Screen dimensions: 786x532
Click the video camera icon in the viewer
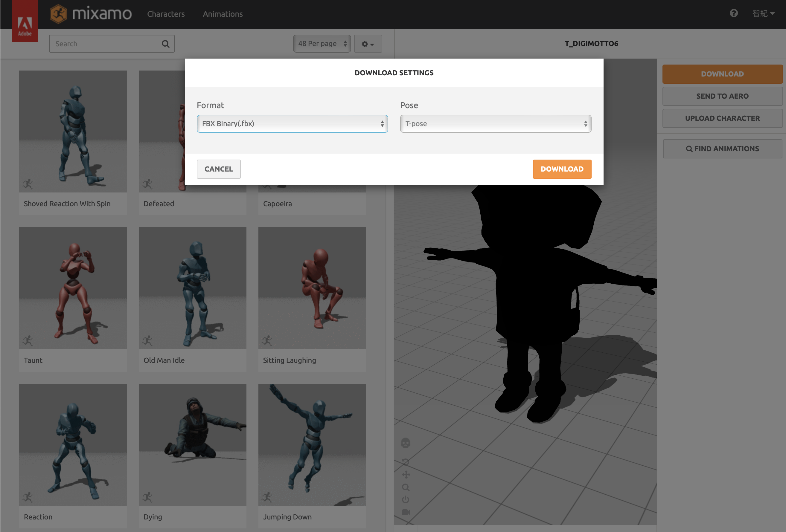coord(406,512)
